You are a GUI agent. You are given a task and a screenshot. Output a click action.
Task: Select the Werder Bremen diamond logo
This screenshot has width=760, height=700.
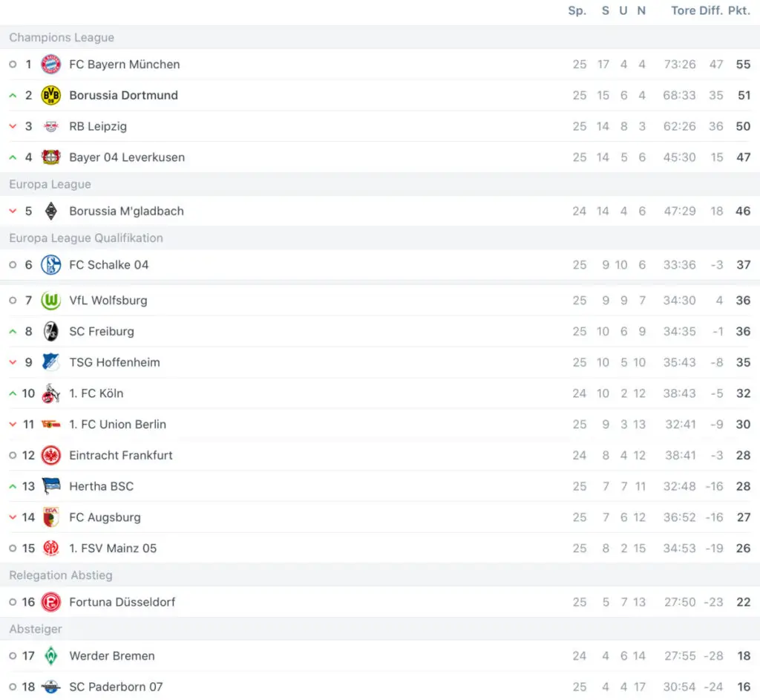(51, 656)
